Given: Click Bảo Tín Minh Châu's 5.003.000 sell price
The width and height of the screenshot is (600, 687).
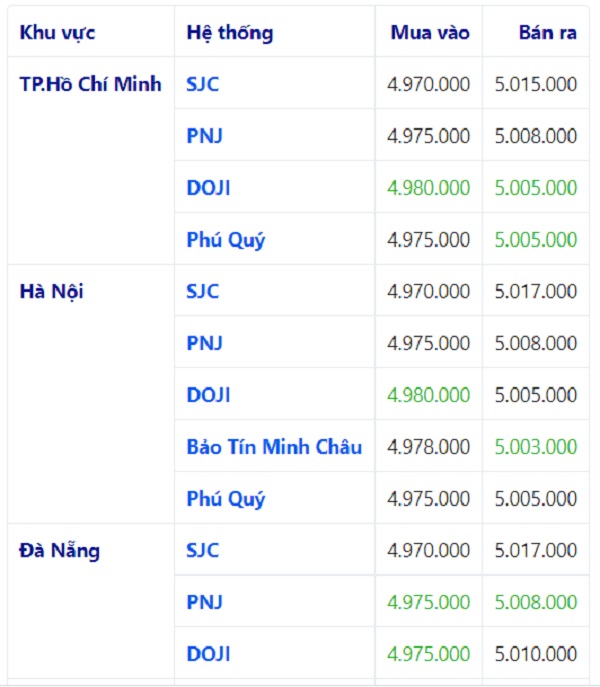Looking at the screenshot, I should [x=536, y=447].
